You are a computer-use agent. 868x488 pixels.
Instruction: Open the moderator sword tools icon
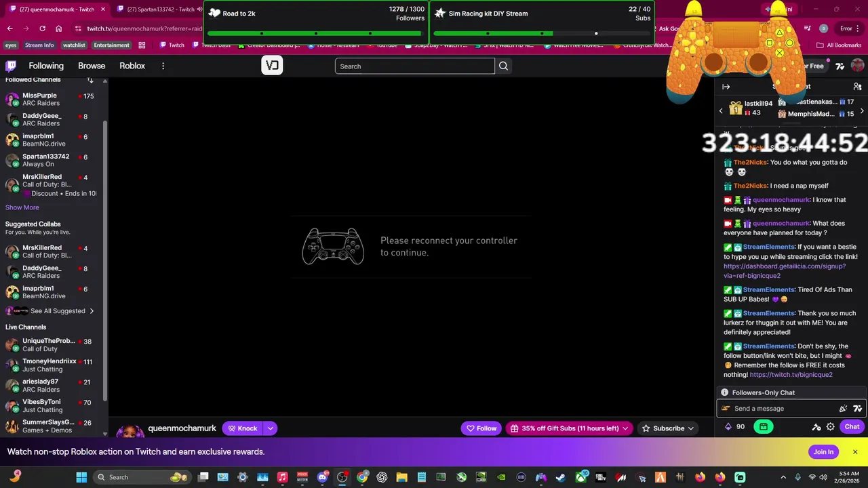816,427
